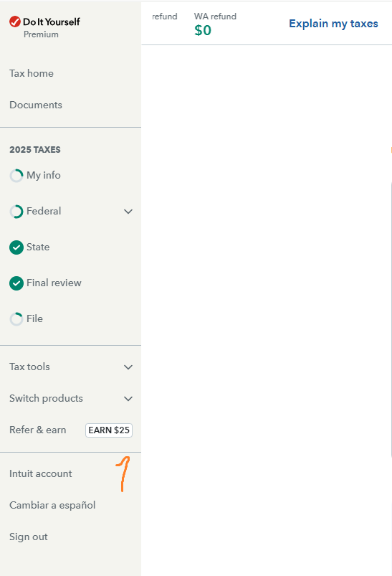Click the EARN $25 badge
Viewport: 392px width, 576px height.
tap(109, 430)
